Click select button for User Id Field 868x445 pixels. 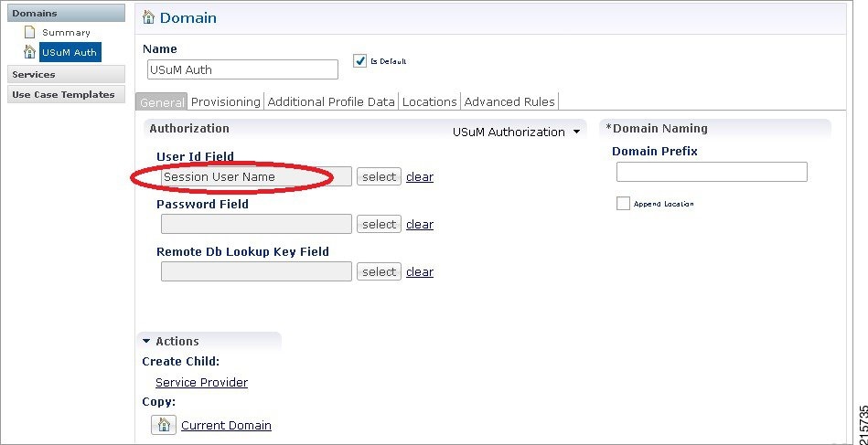pos(379,177)
